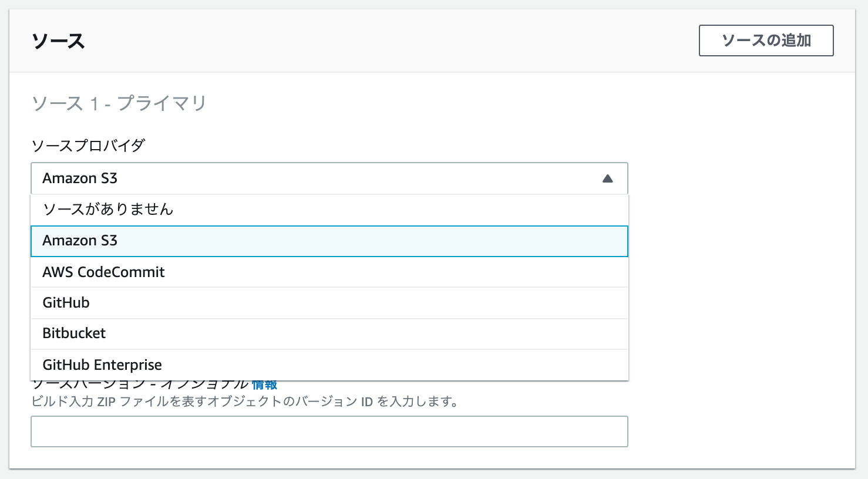
Task: Click the ソース section title
Action: point(59,41)
